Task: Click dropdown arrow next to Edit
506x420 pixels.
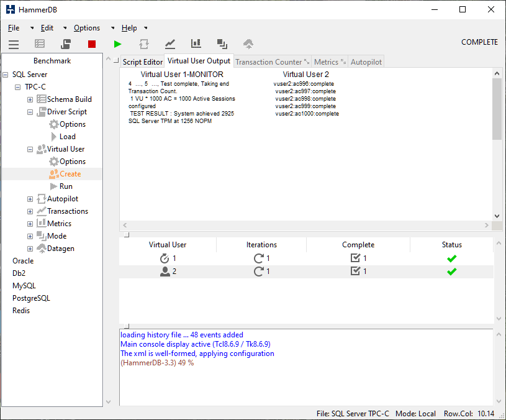Action: (x=65, y=28)
